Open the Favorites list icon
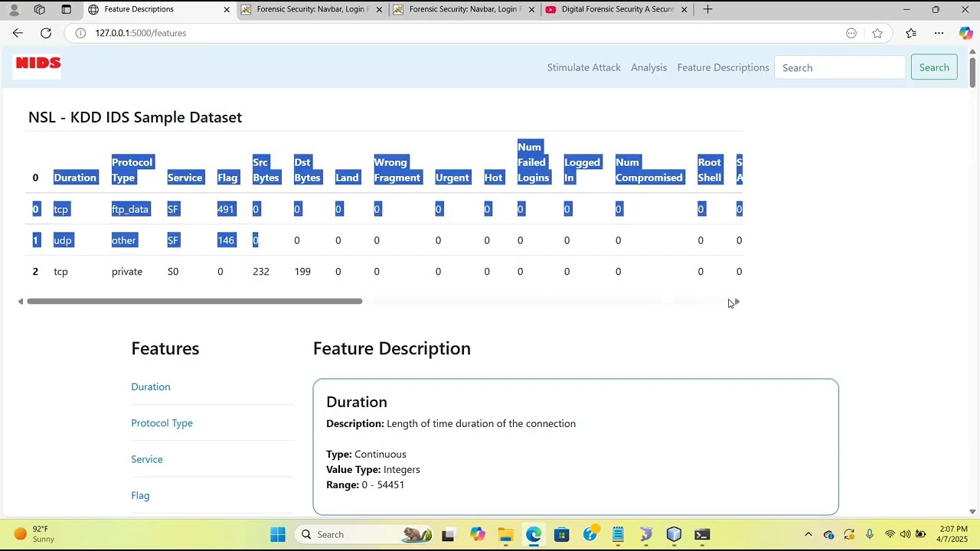 (911, 33)
